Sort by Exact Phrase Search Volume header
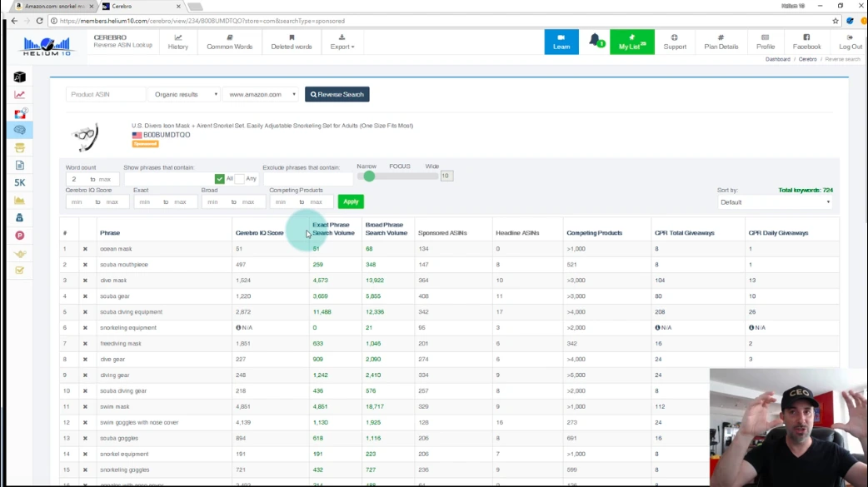This screenshot has height=487, width=868. [x=333, y=229]
